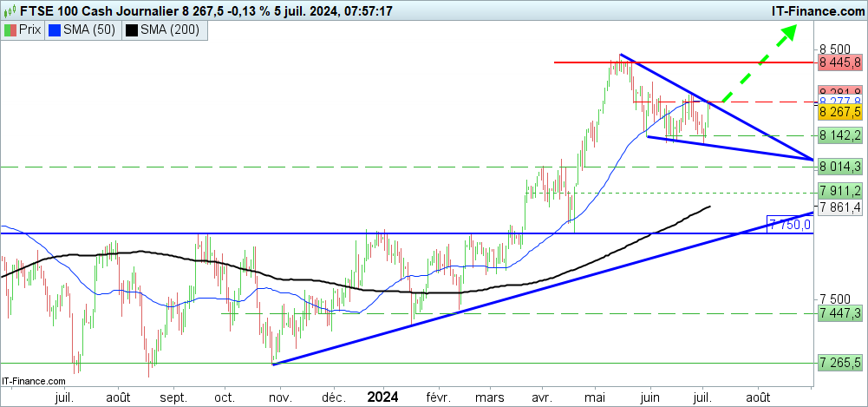
Task: Select the green 8 142,2 price label
Action: click(x=839, y=135)
